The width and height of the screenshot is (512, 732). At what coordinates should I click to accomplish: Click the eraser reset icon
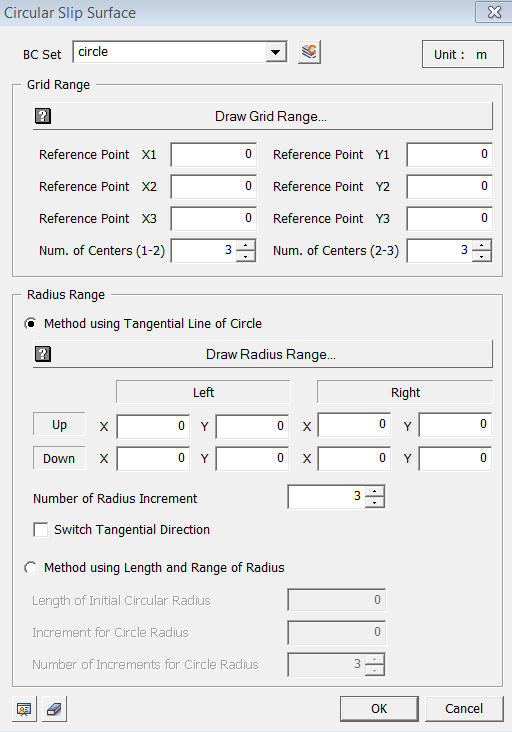coord(54,709)
